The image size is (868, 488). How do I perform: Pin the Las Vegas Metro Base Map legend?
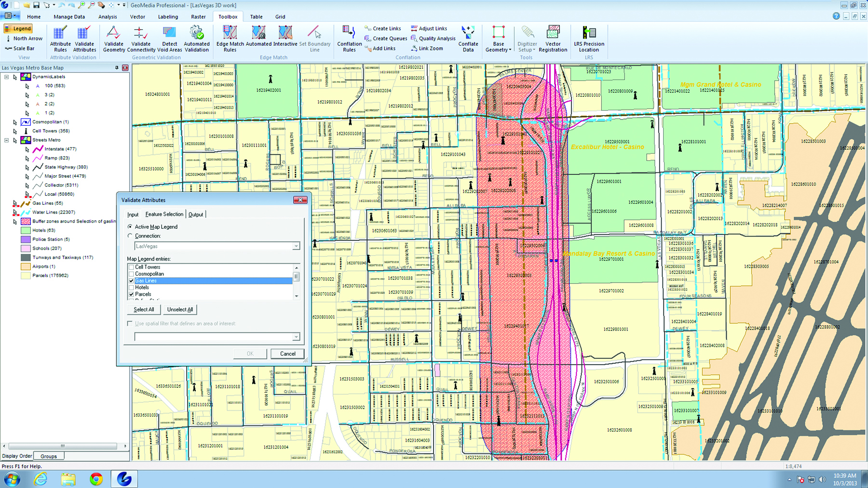117,67
